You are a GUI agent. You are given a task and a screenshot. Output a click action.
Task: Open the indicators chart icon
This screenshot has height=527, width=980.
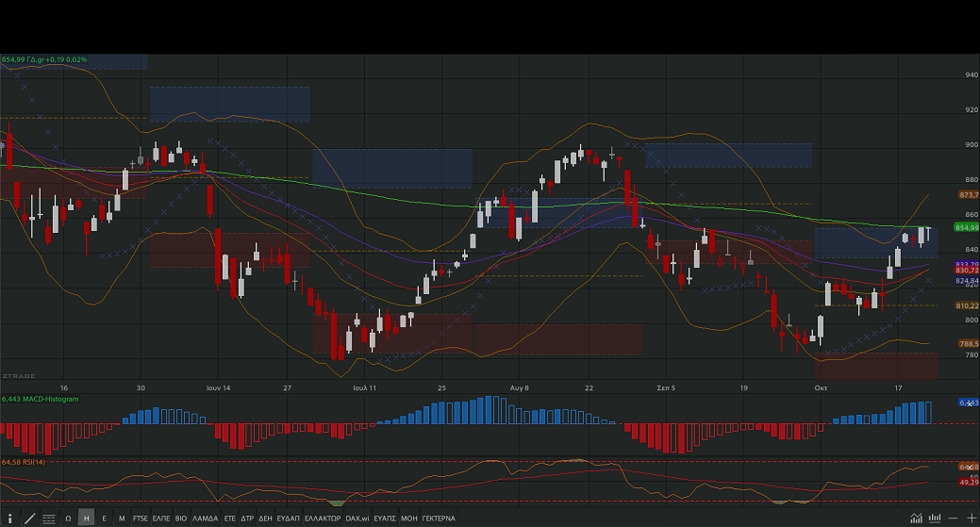coord(916,519)
